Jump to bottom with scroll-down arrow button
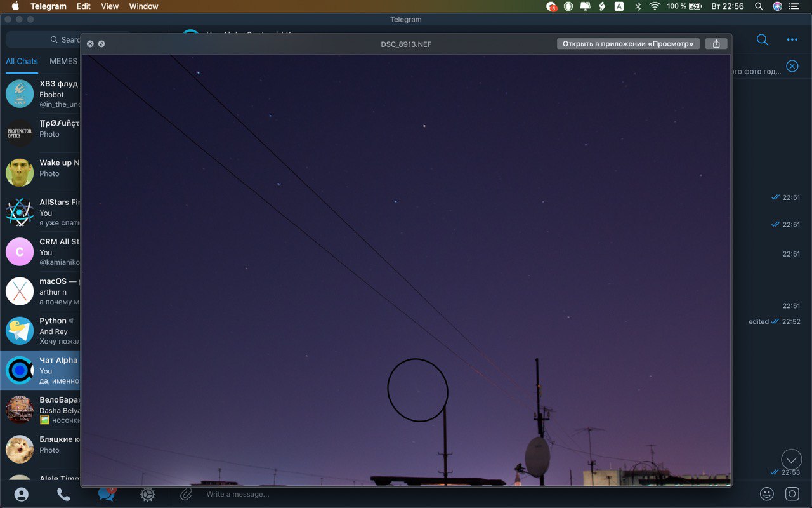The height and width of the screenshot is (508, 812). (x=792, y=459)
